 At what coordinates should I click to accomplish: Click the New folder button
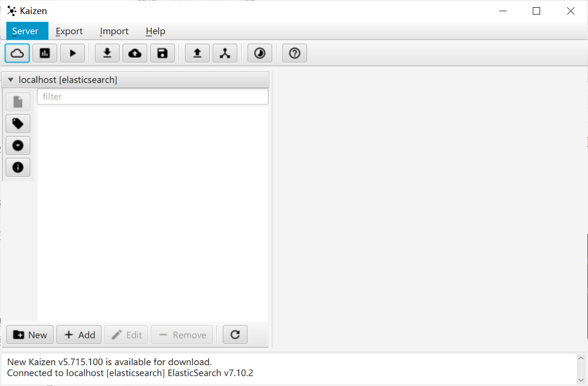click(x=30, y=335)
